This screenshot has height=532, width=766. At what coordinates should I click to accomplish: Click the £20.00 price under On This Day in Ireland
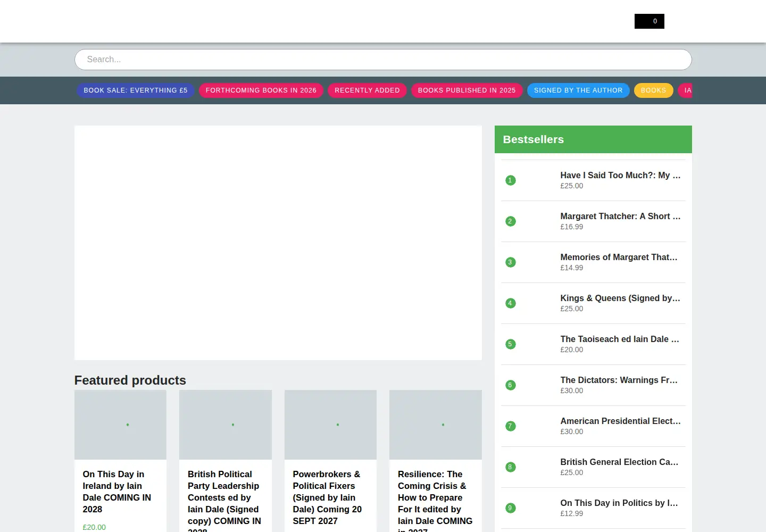pyautogui.click(x=94, y=527)
